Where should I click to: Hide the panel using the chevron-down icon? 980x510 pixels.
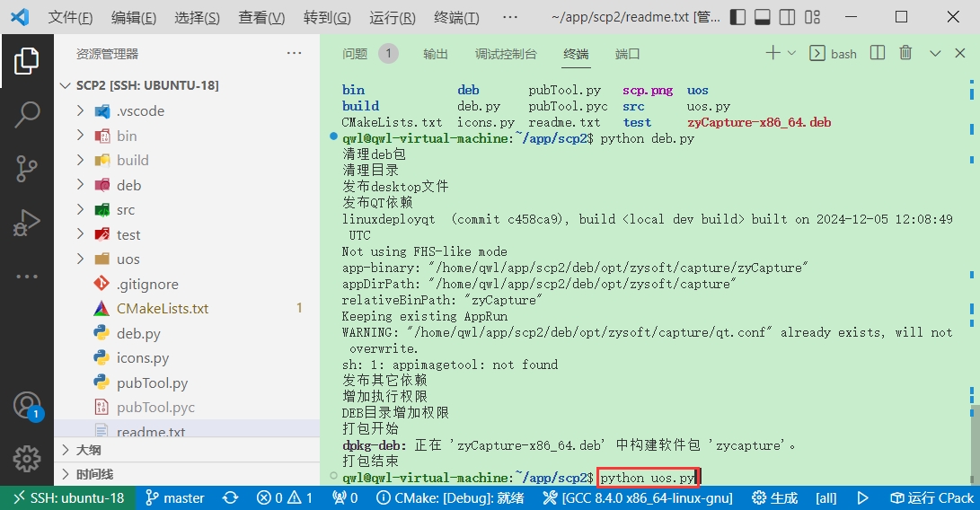(x=935, y=54)
